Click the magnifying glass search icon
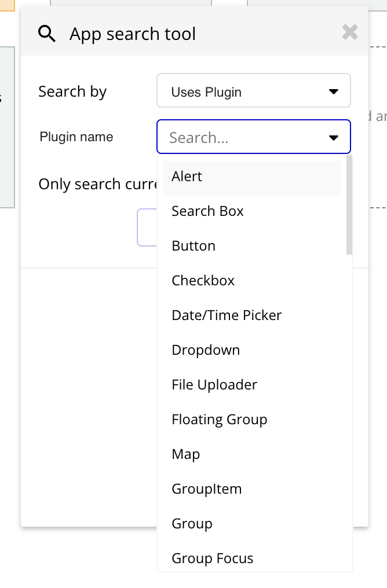Image resolution: width=387 pixels, height=588 pixels. [47, 34]
